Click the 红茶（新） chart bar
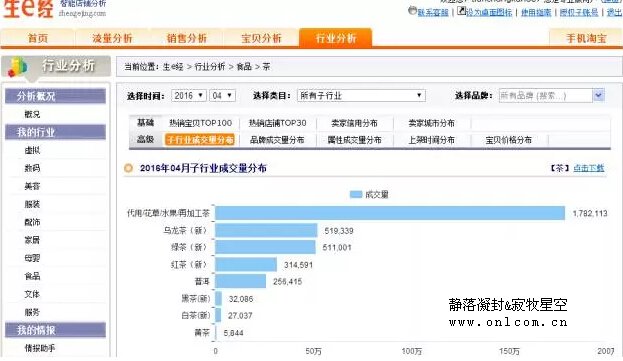The image size is (623, 361). tap(246, 264)
